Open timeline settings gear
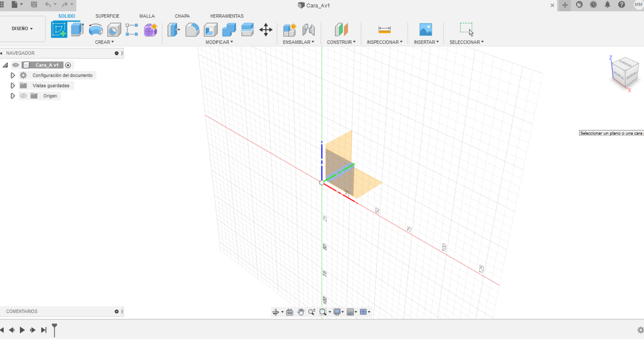 [641, 330]
